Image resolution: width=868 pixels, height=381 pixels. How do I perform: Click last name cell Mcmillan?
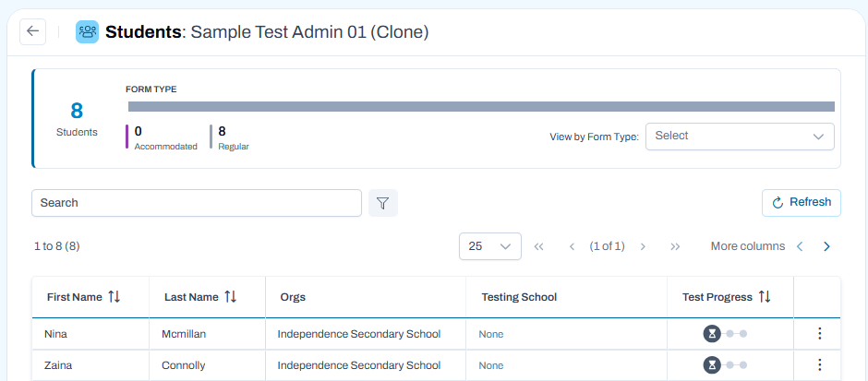click(183, 334)
